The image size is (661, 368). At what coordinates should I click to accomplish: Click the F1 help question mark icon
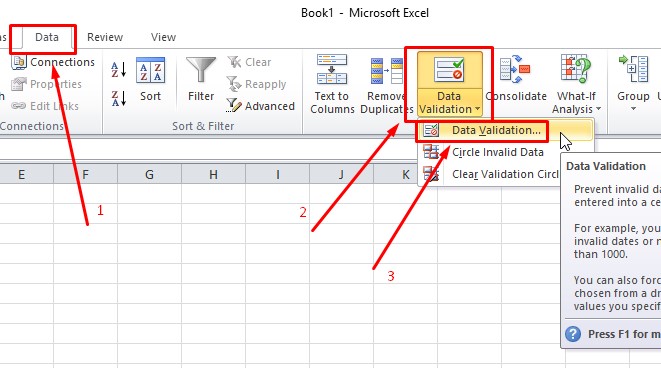[x=573, y=334]
